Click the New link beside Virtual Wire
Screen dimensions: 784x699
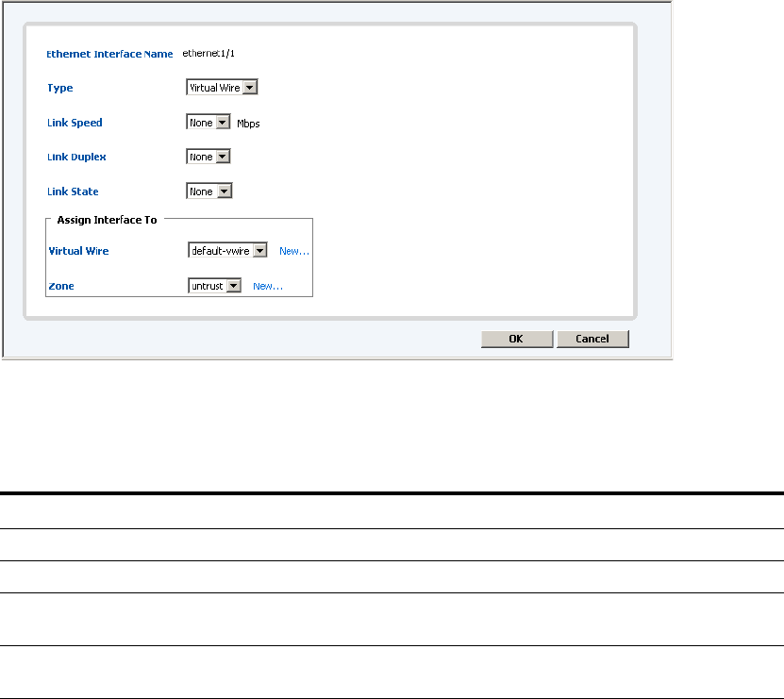pyautogui.click(x=294, y=251)
